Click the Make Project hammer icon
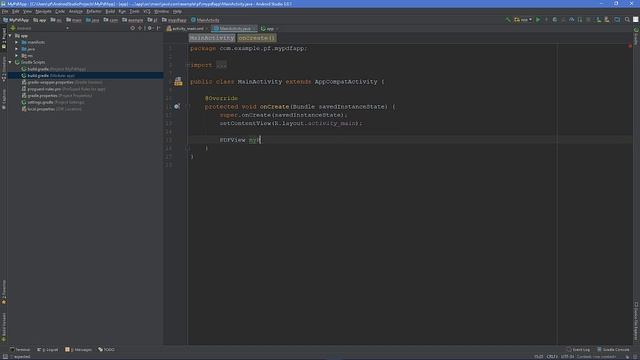 pyautogui.click(x=508, y=20)
